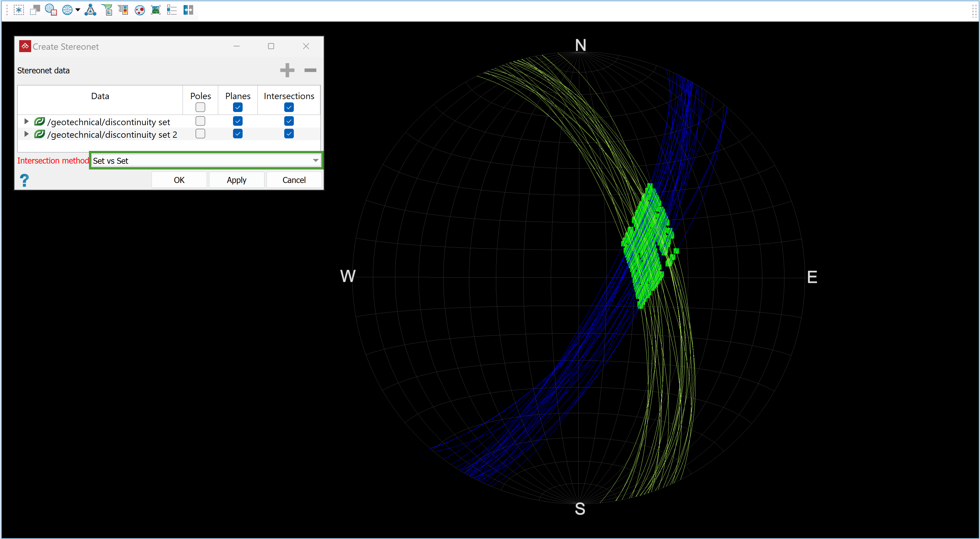Click the triangular node network icon

[90, 10]
